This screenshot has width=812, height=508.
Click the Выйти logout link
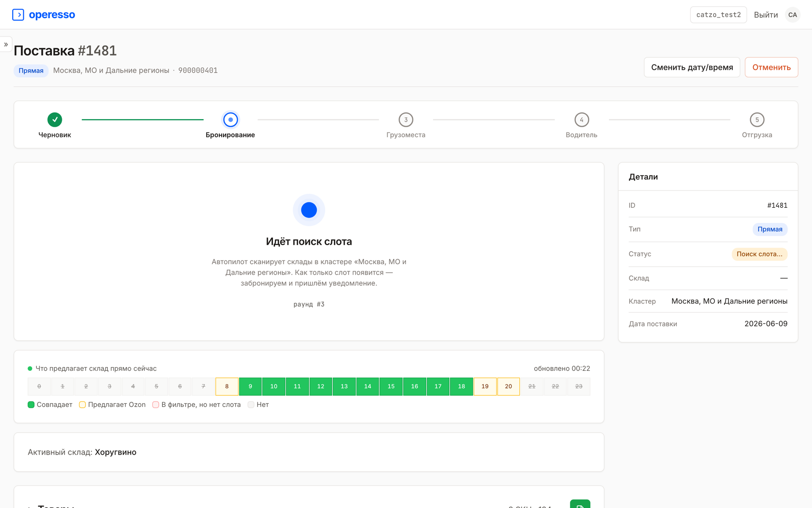tap(766, 15)
